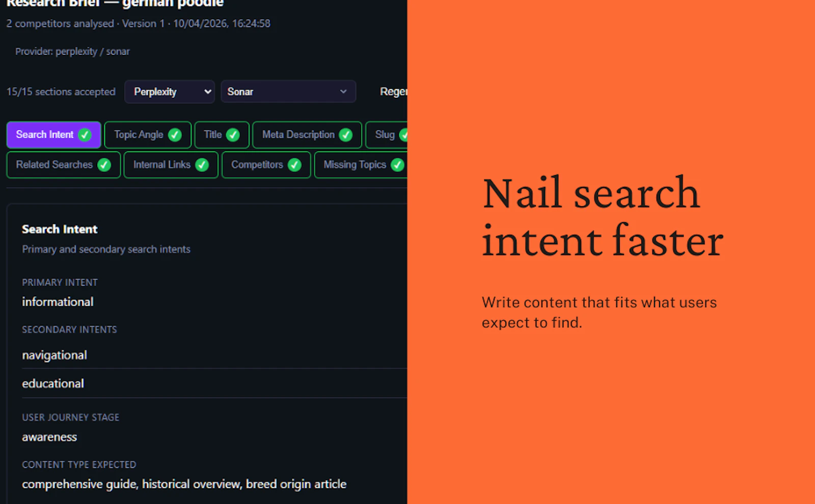Switch to the Topic Angle tab

coord(148,135)
